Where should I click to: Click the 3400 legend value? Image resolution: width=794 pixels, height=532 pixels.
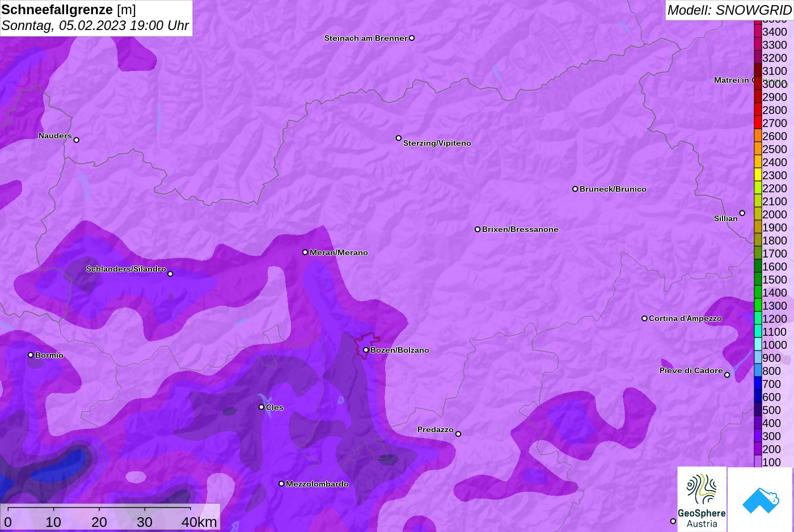pyautogui.click(x=775, y=32)
